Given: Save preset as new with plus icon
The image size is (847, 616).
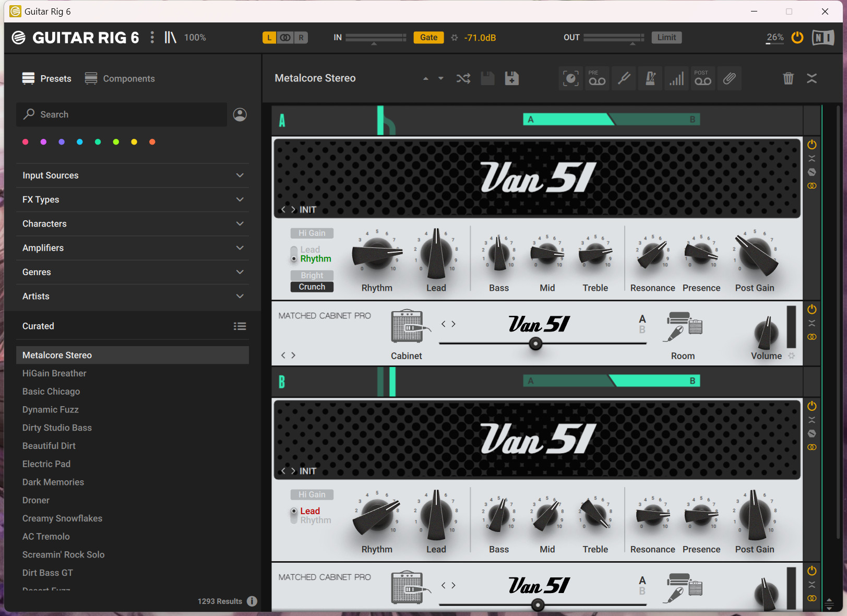Looking at the screenshot, I should [511, 78].
